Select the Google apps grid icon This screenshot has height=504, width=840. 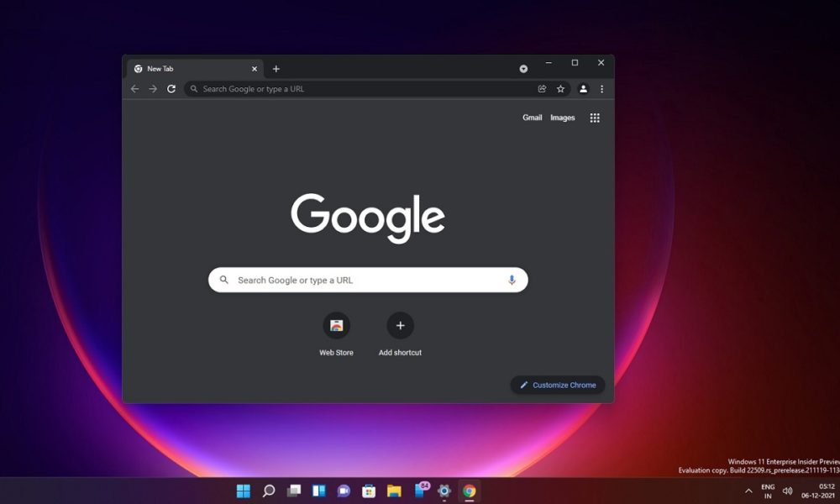tap(595, 118)
